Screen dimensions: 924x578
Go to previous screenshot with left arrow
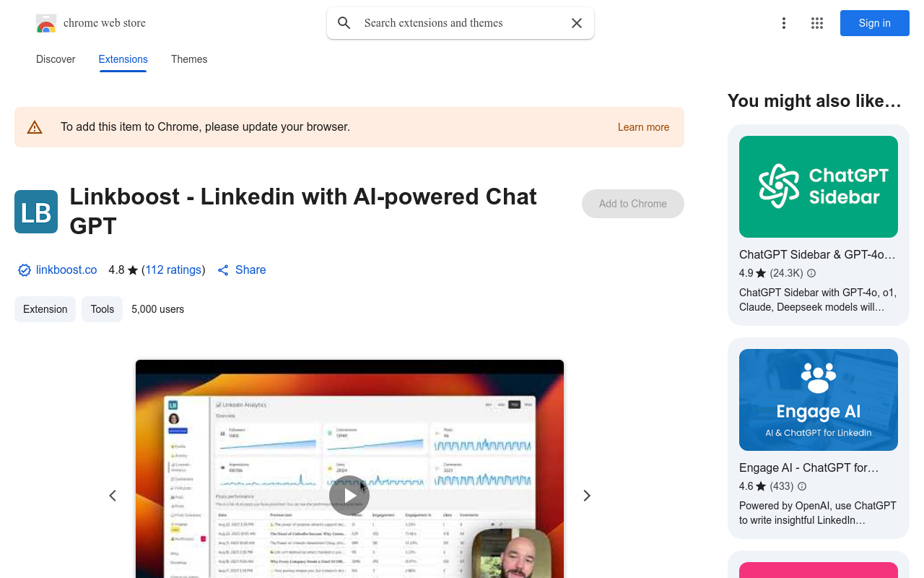(113, 496)
